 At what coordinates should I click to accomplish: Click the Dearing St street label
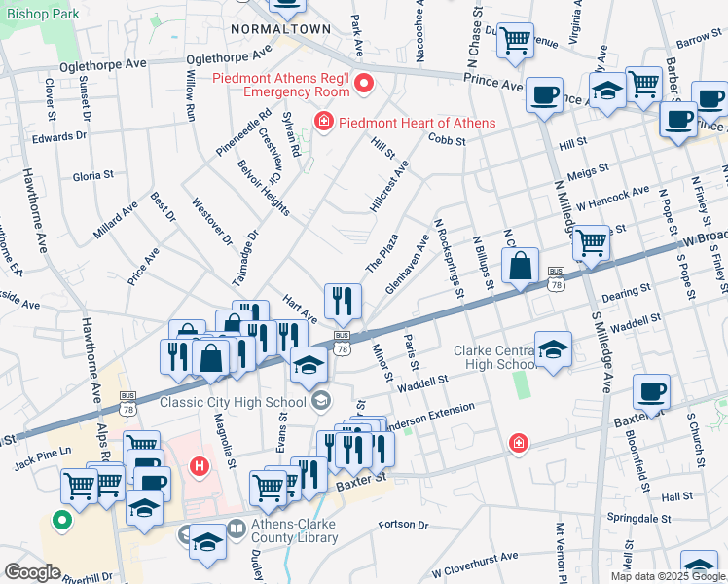point(627,292)
